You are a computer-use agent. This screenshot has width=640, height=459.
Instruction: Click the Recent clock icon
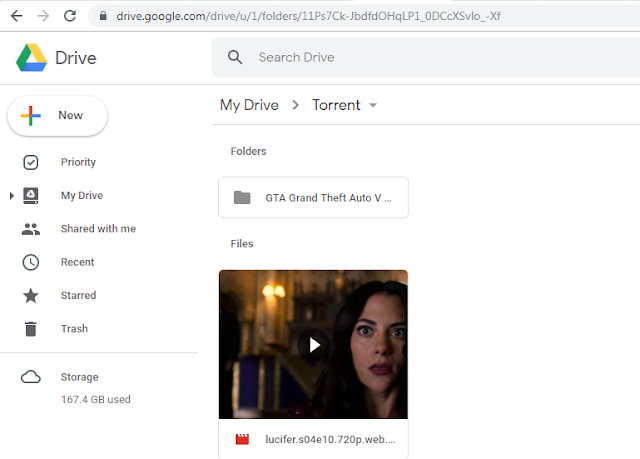[x=31, y=262]
